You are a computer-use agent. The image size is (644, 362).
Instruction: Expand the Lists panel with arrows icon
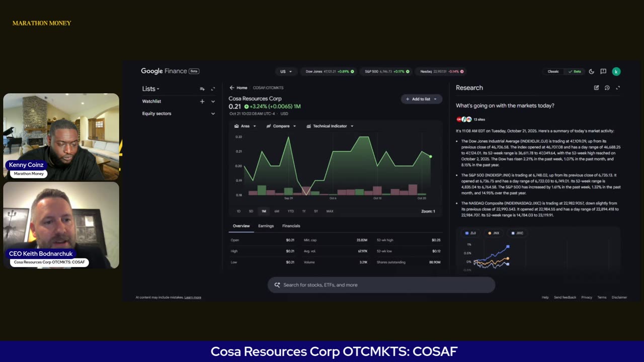[x=213, y=89]
